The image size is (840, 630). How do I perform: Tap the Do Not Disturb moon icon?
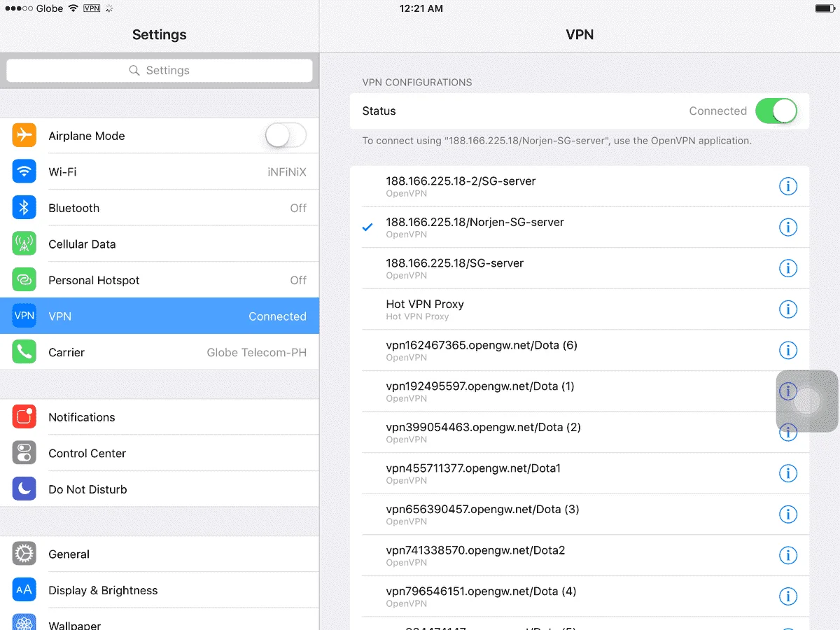pyautogui.click(x=24, y=489)
